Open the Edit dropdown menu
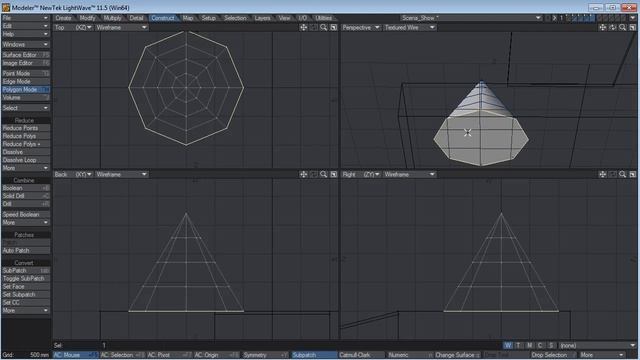 click(x=26, y=26)
